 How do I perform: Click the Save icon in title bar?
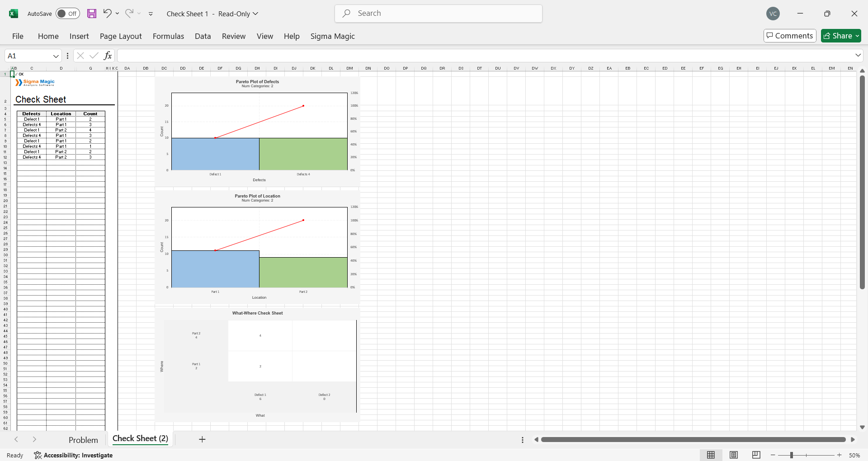[x=92, y=14]
